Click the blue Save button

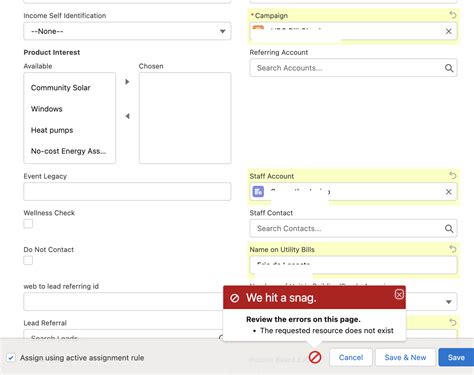tap(456, 357)
